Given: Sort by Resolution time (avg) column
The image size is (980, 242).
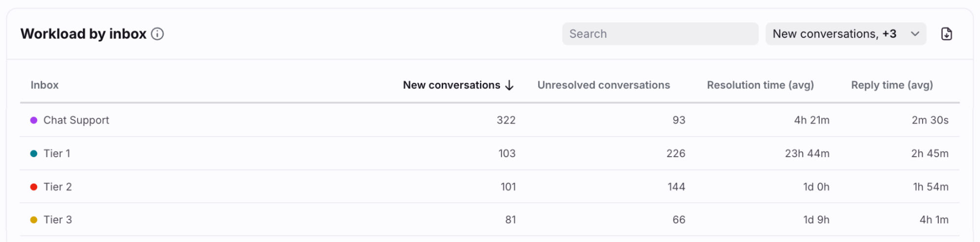Looking at the screenshot, I should tap(760, 85).
